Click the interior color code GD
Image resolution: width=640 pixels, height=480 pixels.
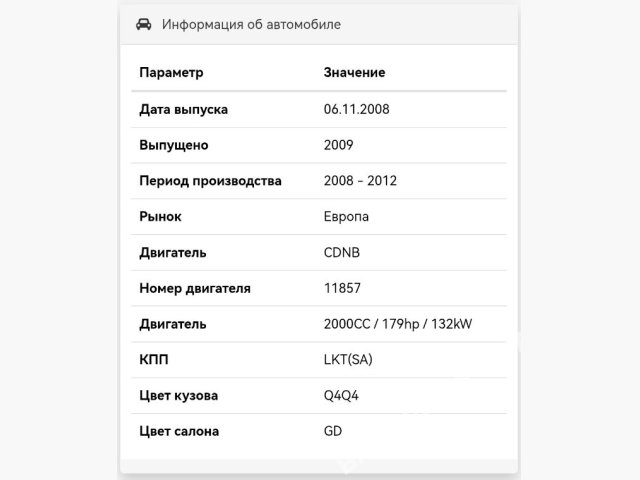coord(333,431)
